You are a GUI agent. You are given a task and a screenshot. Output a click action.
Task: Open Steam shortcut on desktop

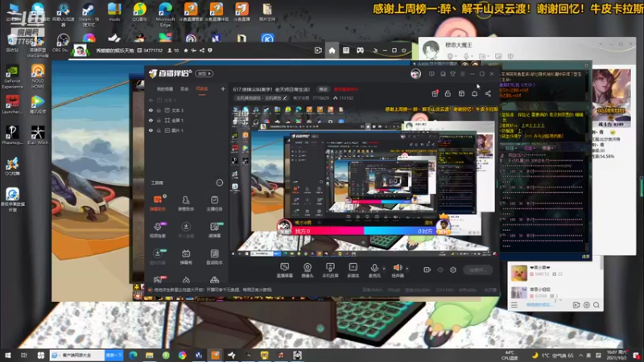pos(89,14)
